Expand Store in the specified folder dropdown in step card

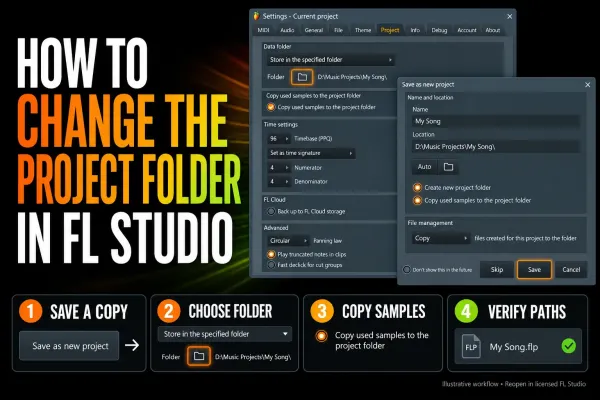coord(225,334)
